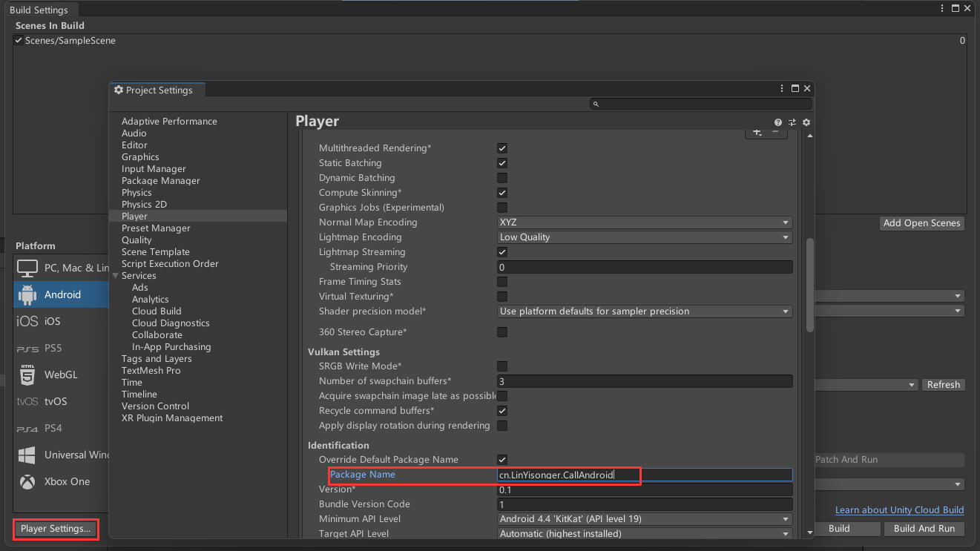Viewport: 980px width, 551px height.
Task: Click Number of swapchain buffers field
Action: tap(645, 381)
